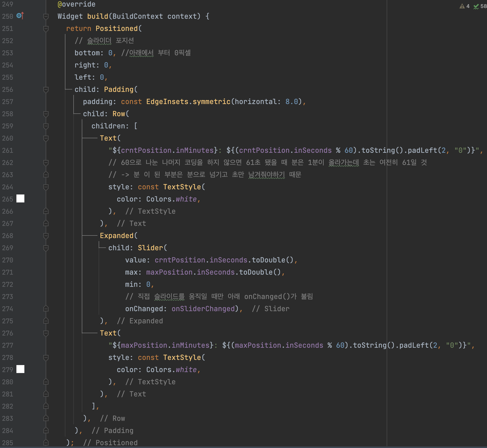Collapse the TextStyle fold on line 264

click(46, 187)
